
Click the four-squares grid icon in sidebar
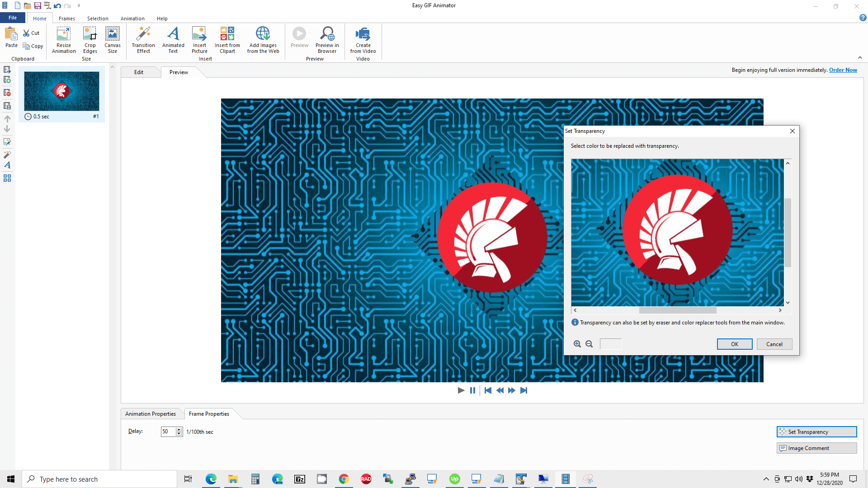pos(7,178)
